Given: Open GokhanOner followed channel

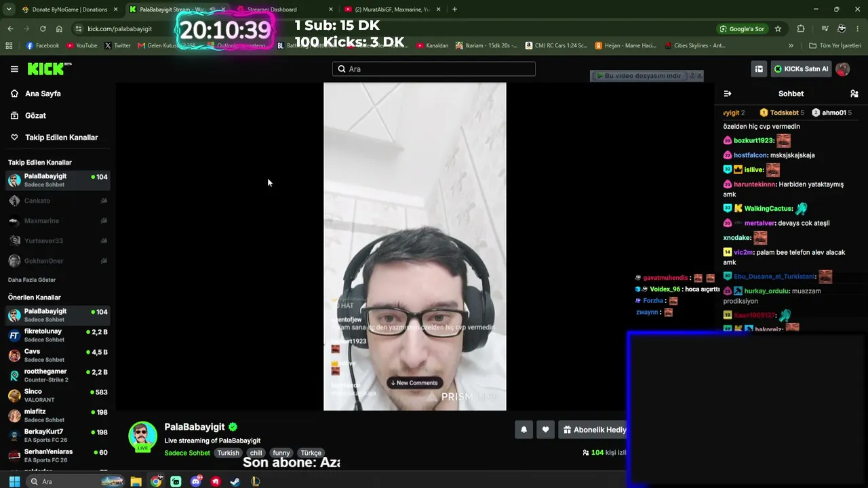Looking at the screenshot, I should 57,261.
